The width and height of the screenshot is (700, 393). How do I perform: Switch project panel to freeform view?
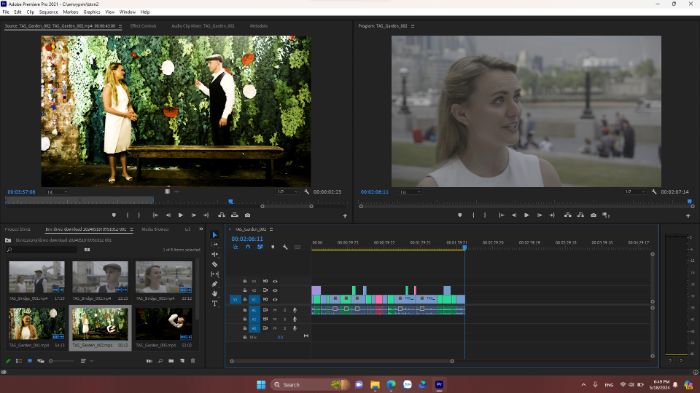(x=41, y=361)
